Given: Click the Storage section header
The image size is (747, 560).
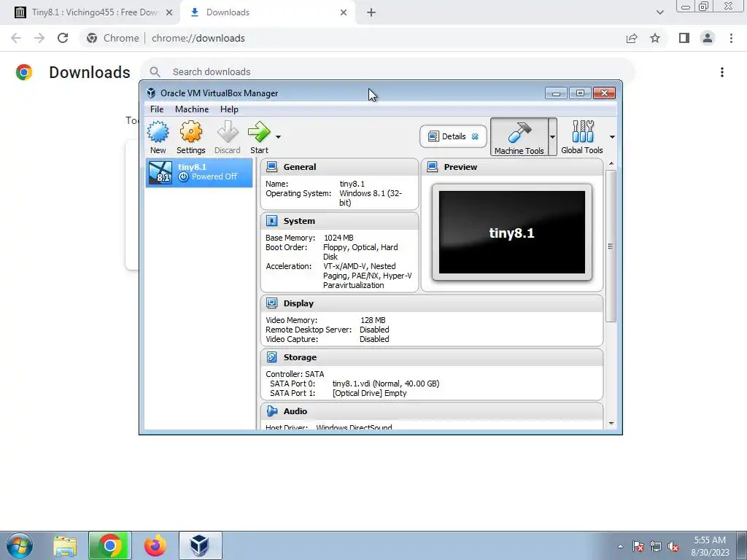Looking at the screenshot, I should point(432,357).
